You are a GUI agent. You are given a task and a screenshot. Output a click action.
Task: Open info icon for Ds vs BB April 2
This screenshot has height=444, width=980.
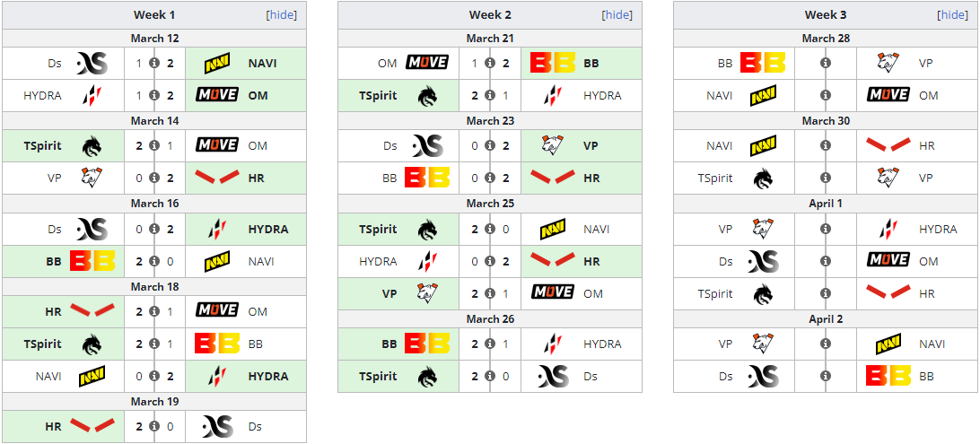pos(826,377)
